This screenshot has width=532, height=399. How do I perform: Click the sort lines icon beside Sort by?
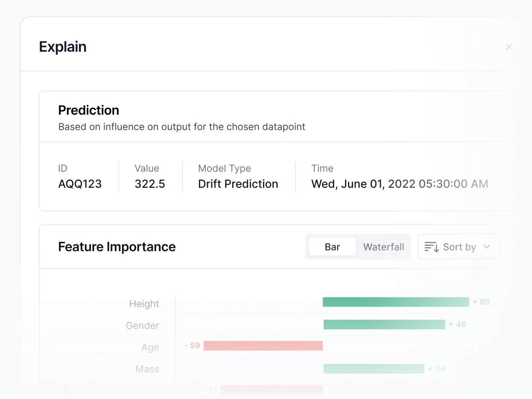coord(431,247)
